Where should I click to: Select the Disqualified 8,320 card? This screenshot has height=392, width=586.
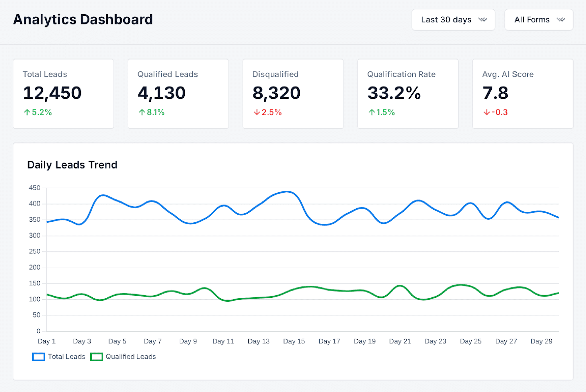(293, 94)
